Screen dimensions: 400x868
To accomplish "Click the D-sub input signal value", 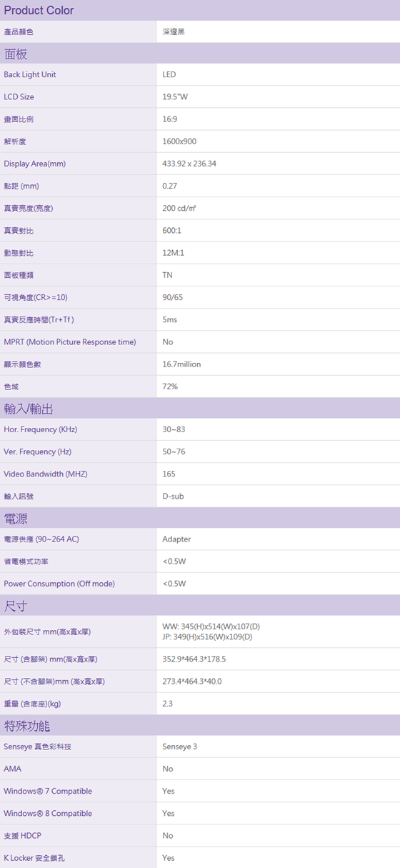I will coord(173,497).
